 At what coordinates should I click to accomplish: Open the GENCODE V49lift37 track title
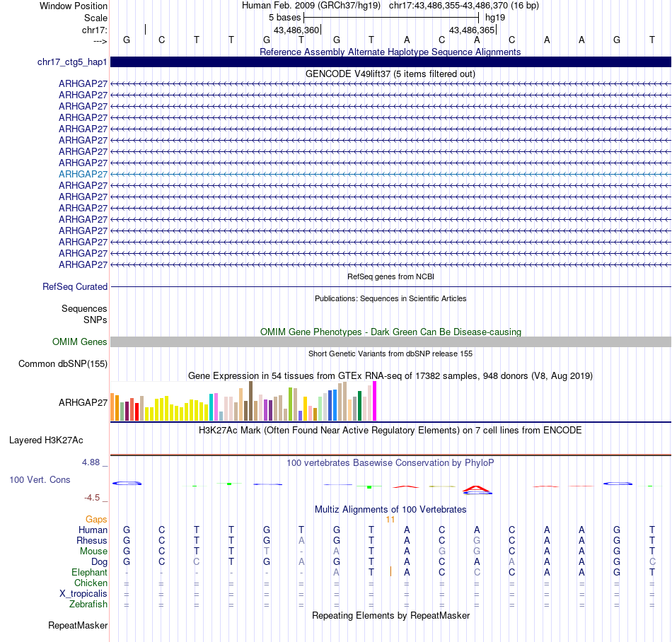click(x=390, y=74)
